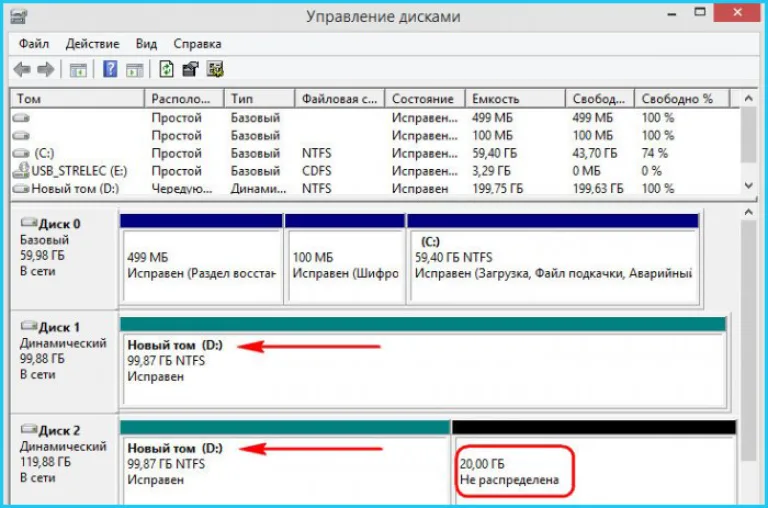This screenshot has height=508, width=768.
Task: Open the Help question-mark toolbar icon
Action: (x=110, y=69)
